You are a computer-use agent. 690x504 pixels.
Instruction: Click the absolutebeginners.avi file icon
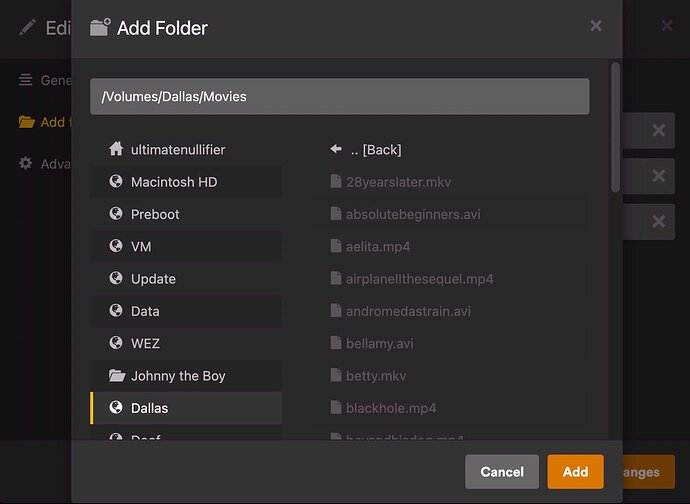click(336, 214)
